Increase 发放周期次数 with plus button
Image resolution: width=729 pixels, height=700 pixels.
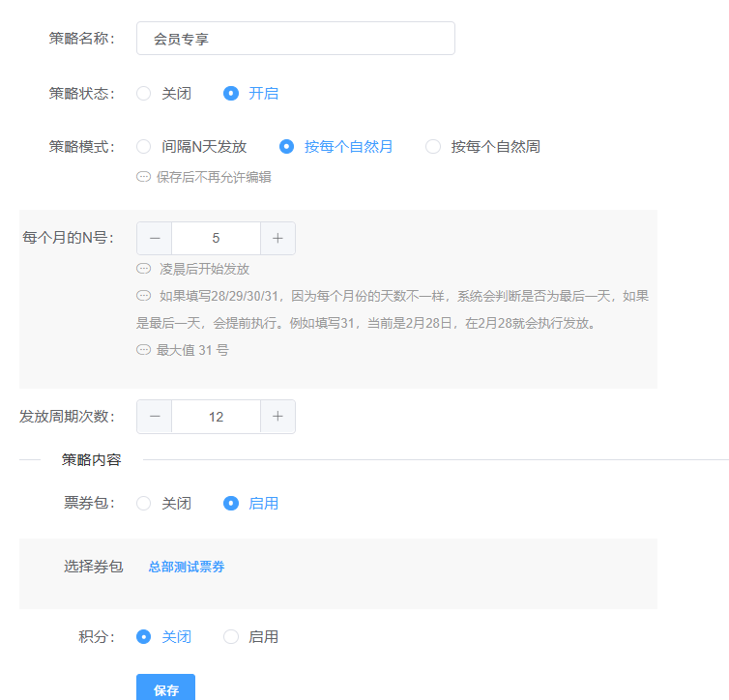(x=277, y=417)
